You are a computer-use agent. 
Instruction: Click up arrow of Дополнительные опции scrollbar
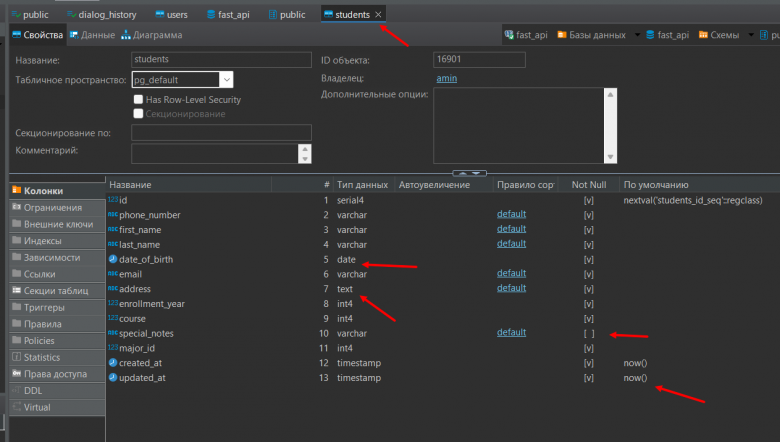pos(610,94)
